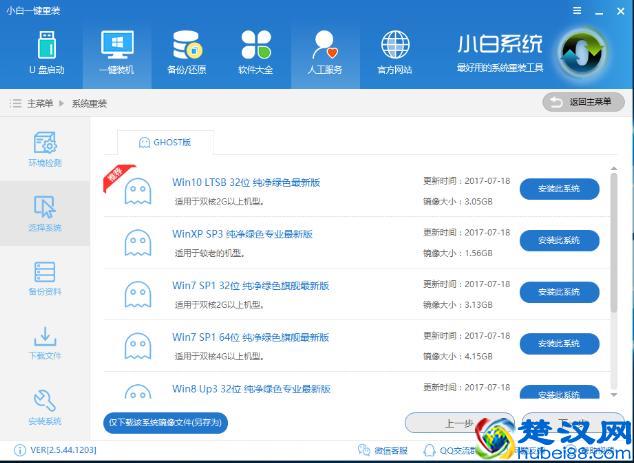Install Win8 Up3 32位 with 安装此系统
Screen dimensions: 634x463
coord(559,393)
